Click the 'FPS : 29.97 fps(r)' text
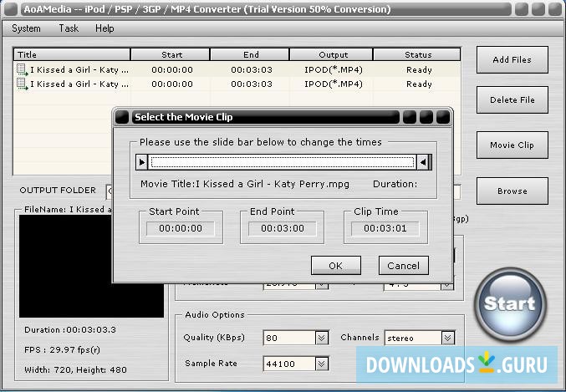This screenshot has height=392, width=566. pyautogui.click(x=63, y=349)
